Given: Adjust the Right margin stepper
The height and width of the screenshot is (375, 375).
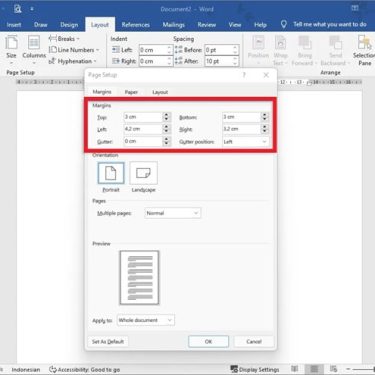Looking at the screenshot, I should 265,129.
